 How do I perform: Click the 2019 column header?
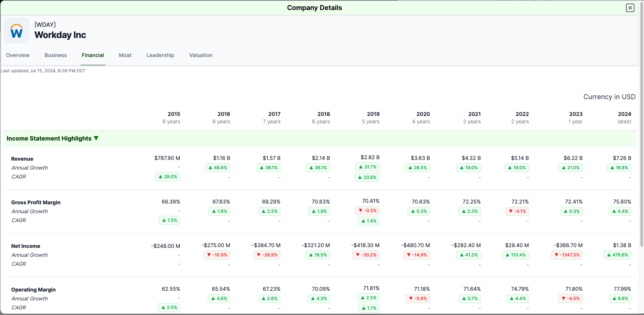pyautogui.click(x=373, y=114)
